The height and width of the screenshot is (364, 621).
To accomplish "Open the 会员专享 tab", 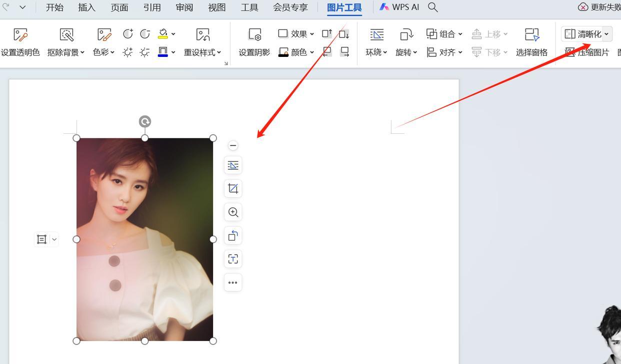I will click(x=290, y=7).
